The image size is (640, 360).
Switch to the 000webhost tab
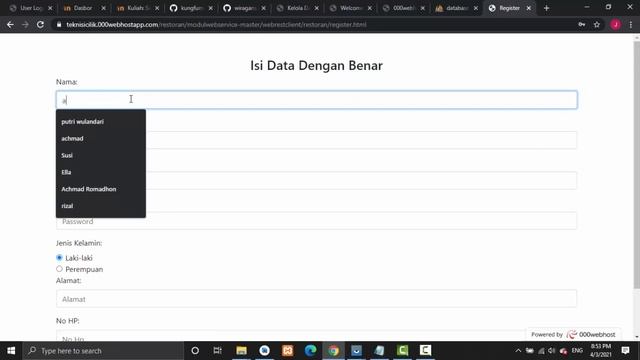[403, 8]
